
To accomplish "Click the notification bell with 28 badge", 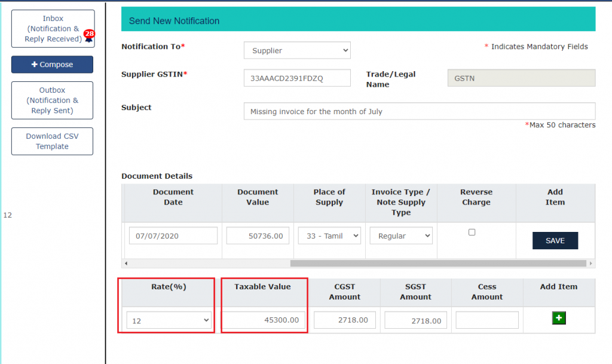I will pyautogui.click(x=89, y=35).
